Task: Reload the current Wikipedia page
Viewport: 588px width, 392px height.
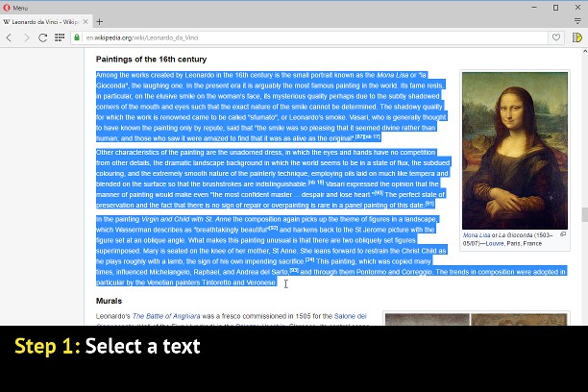Action: [x=42, y=37]
